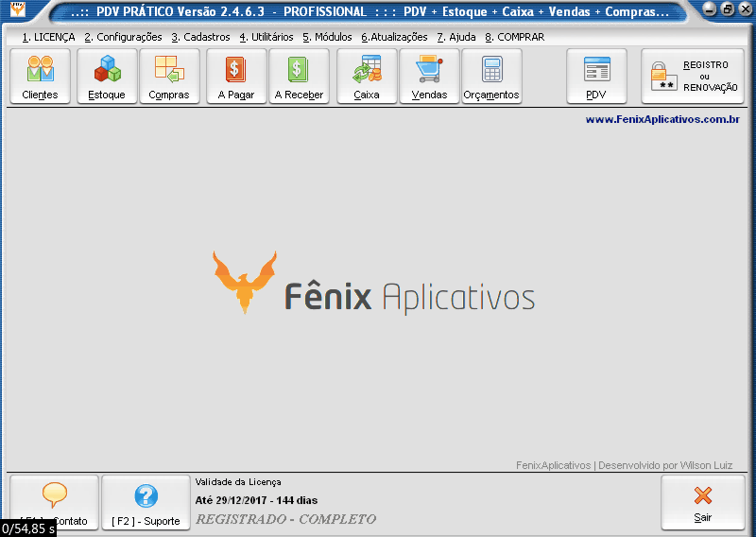Open Registro ou Renovação padlock button

[x=693, y=76]
